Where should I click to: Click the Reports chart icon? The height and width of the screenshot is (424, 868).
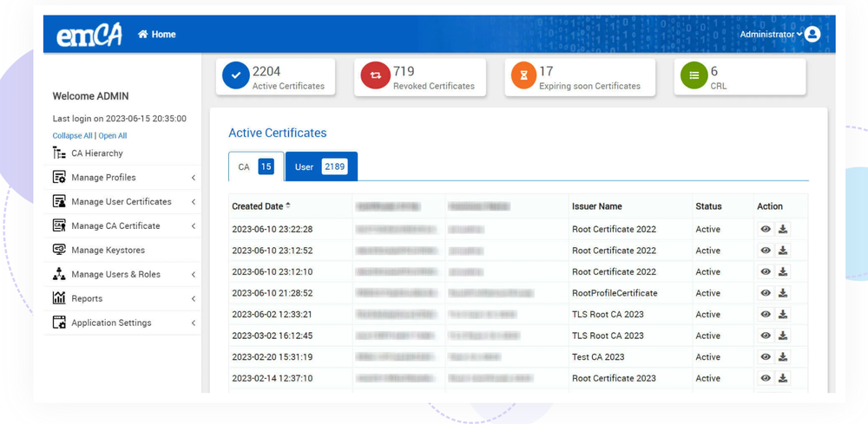59,298
